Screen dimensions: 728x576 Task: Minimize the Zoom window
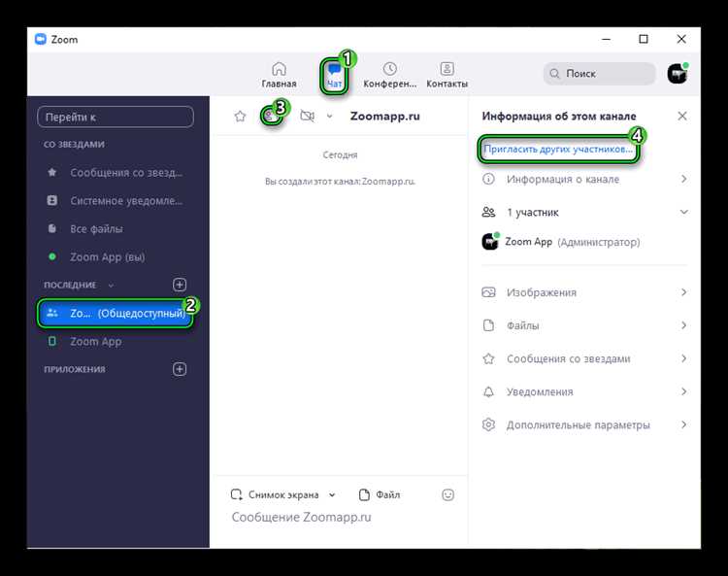(x=606, y=40)
